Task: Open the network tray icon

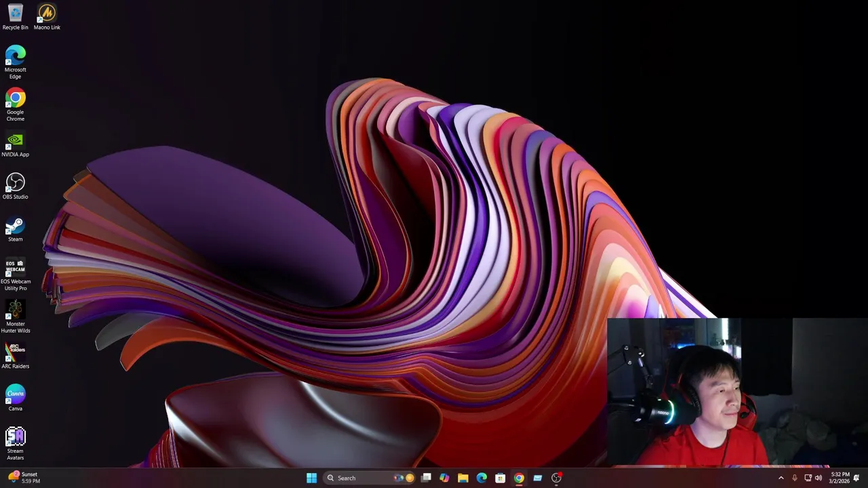Action: click(808, 478)
